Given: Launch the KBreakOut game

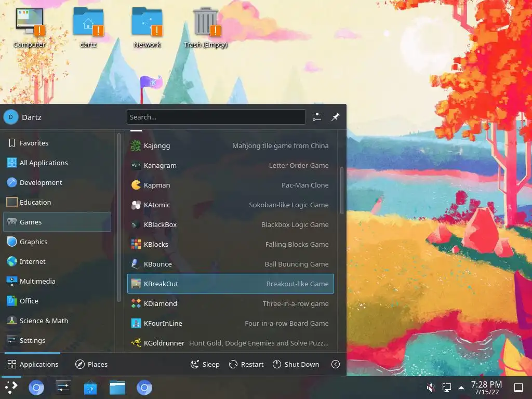Looking at the screenshot, I should click(x=230, y=284).
